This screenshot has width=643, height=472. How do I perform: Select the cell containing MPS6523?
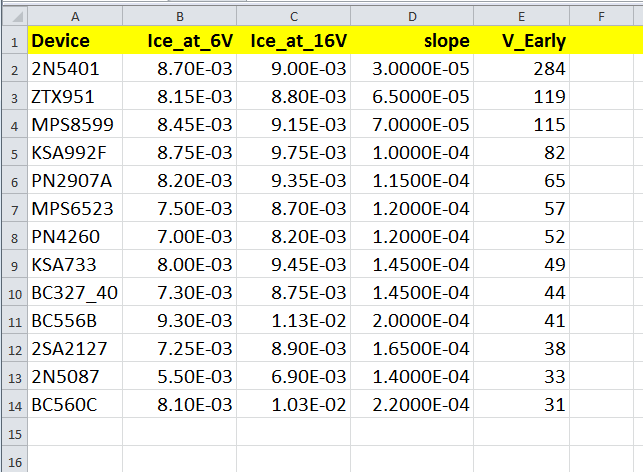click(75, 208)
